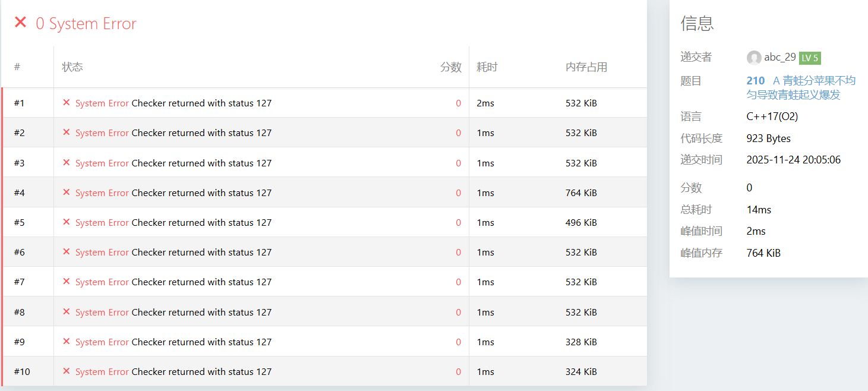This screenshot has height=391, width=868.
Task: Click the 0 System Error heading
Action: point(86,24)
